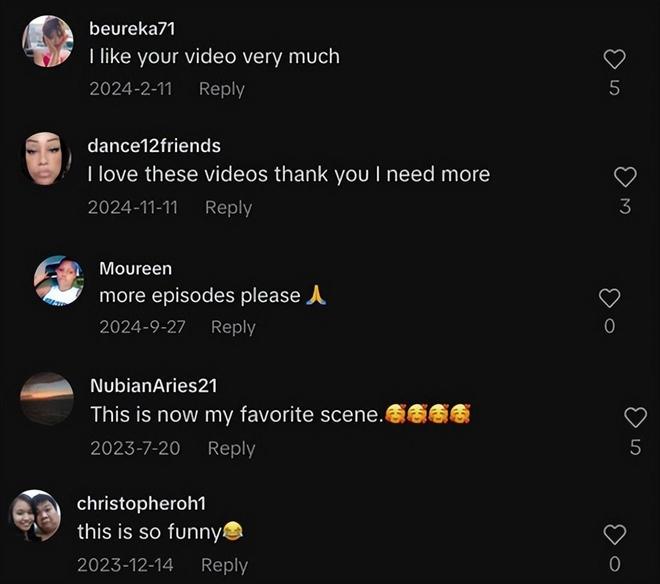Reply to christopheroh1's comment

(x=224, y=565)
